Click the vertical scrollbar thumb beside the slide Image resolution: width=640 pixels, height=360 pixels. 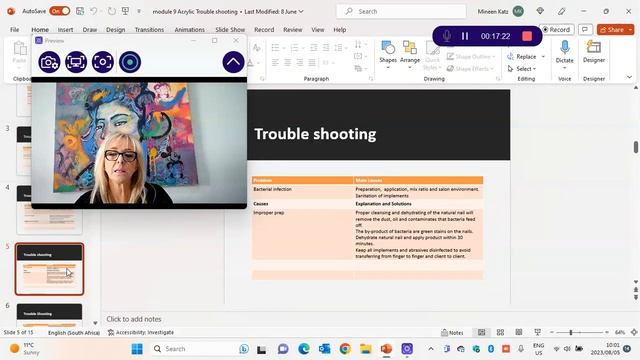click(636, 147)
